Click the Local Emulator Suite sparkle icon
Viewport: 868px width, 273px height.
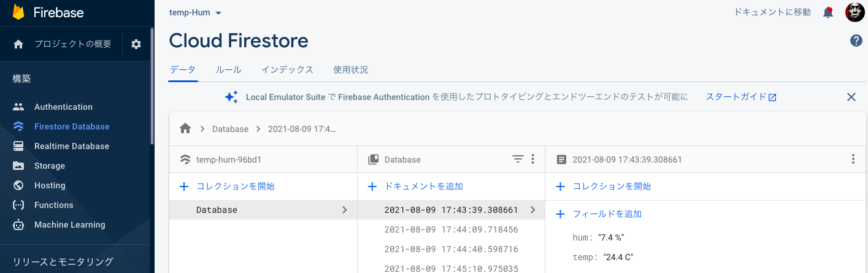tap(231, 97)
